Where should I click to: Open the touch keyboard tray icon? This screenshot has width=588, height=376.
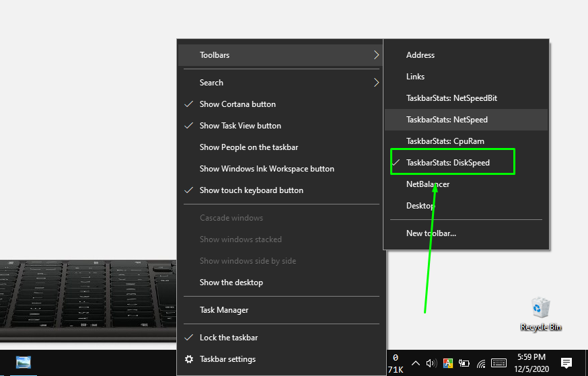[499, 363]
